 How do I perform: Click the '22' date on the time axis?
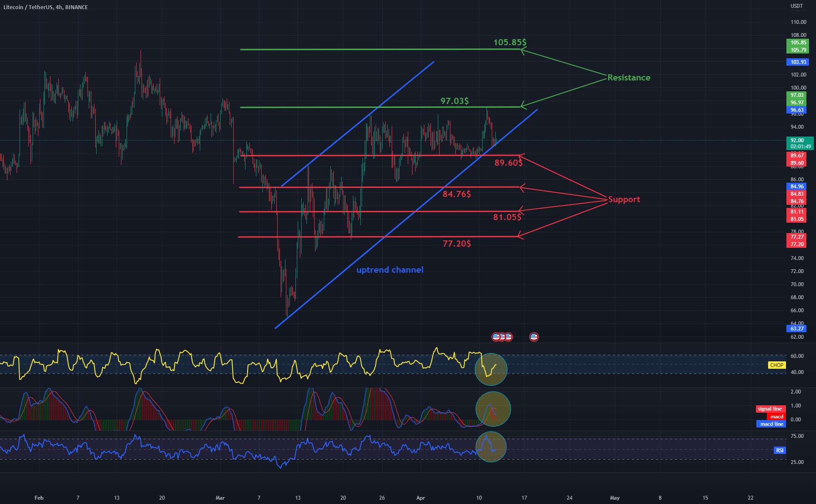tap(750, 498)
